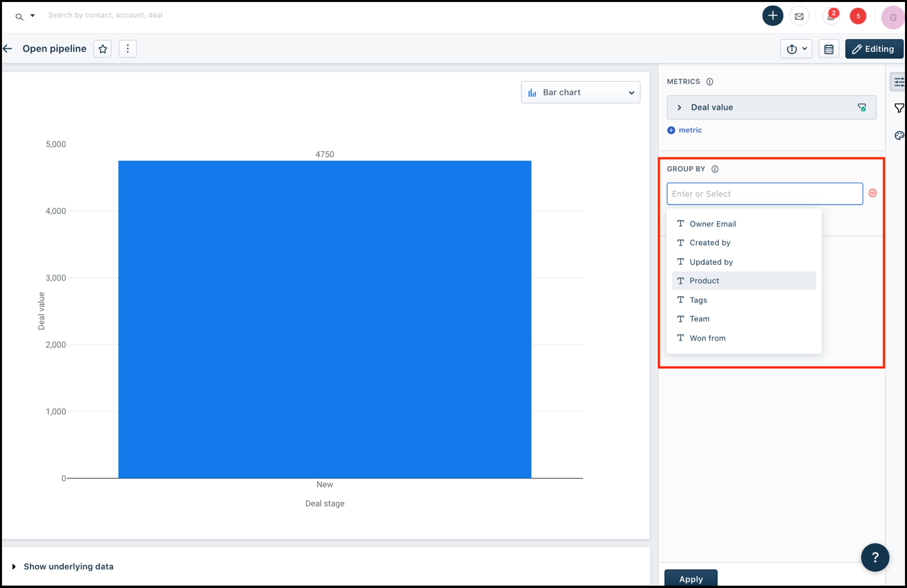This screenshot has width=907, height=588.
Task: Click the Apply button
Action: 690,578
